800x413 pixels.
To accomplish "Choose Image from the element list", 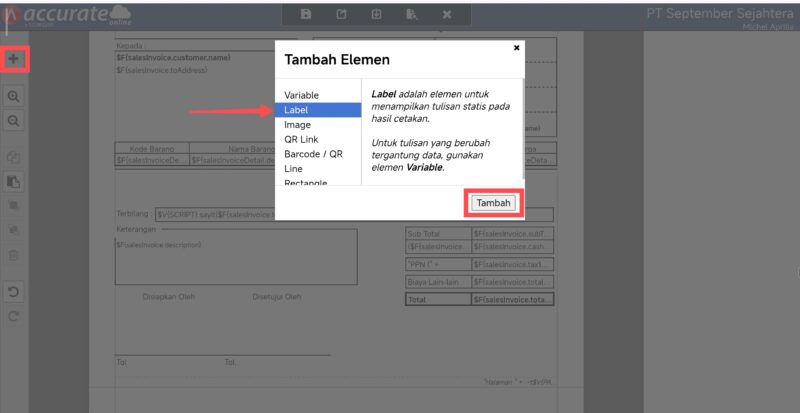I will tap(297, 125).
